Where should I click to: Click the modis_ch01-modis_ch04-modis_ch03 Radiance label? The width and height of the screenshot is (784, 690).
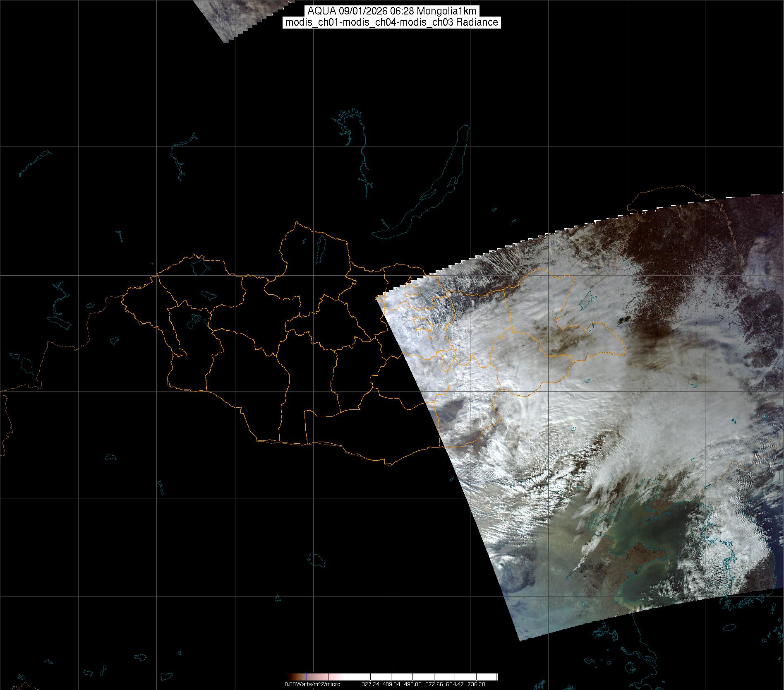click(x=392, y=22)
